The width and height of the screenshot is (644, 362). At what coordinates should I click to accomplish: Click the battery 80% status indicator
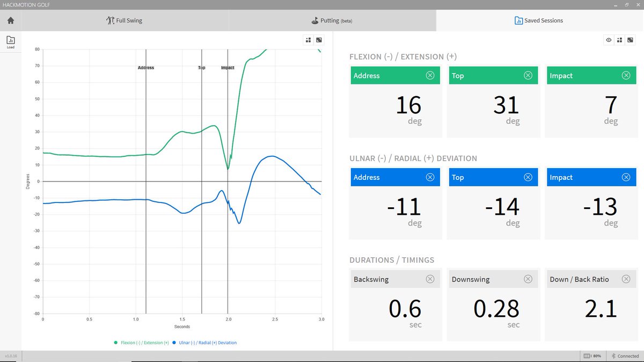pos(591,356)
